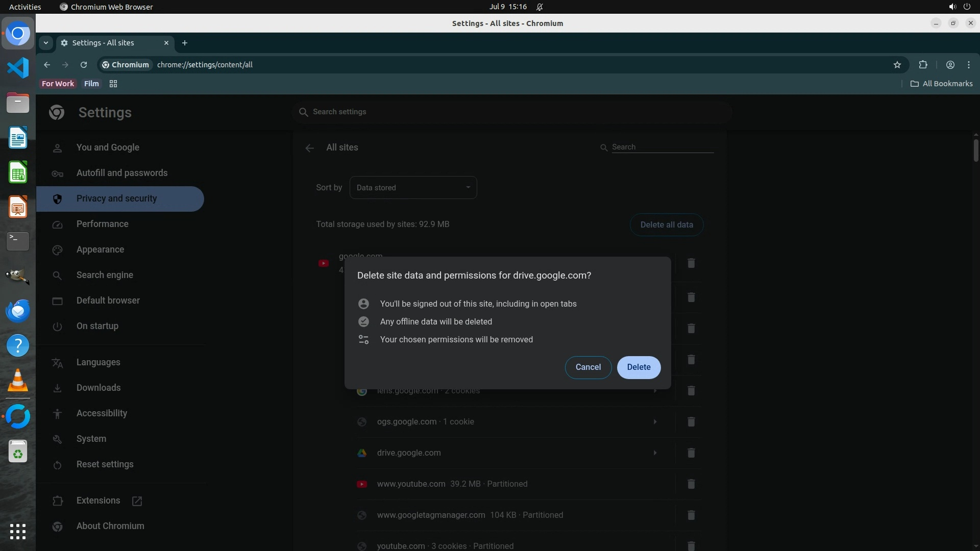Open the Extensions puzzle icon
This screenshot has width=980, height=551.
tap(923, 65)
